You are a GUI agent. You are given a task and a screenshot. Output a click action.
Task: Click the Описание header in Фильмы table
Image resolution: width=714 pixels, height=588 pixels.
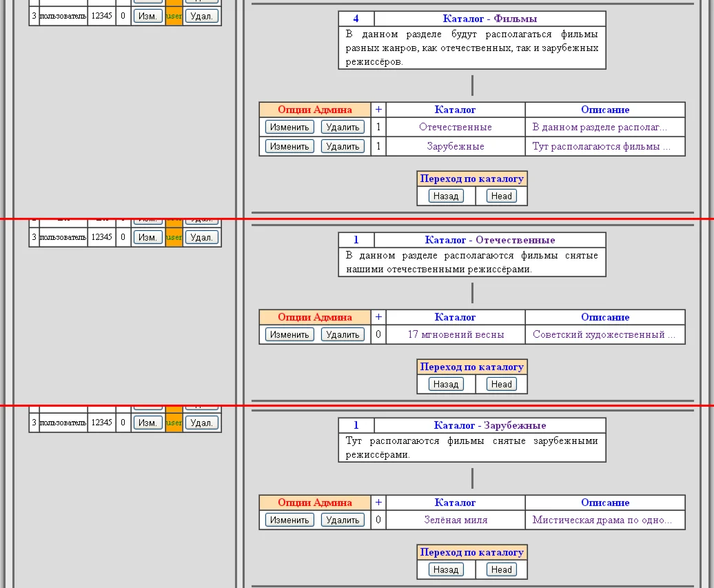coord(605,110)
